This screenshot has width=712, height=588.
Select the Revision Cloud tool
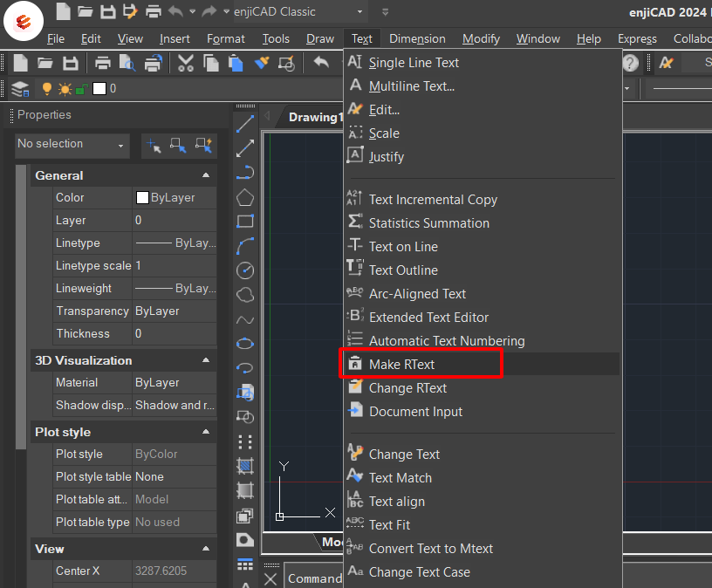click(245, 295)
